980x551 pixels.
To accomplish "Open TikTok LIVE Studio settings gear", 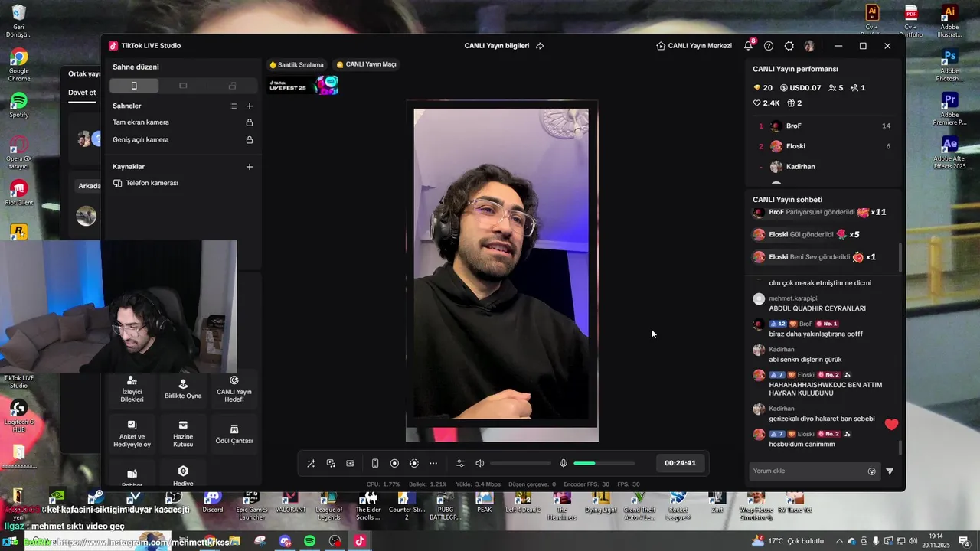I will 789,46.
